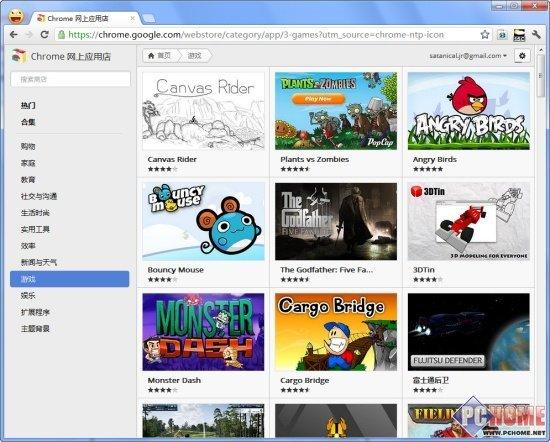Click the Cargo Bridge title text
The width and height of the screenshot is (550, 442).
coord(305,381)
